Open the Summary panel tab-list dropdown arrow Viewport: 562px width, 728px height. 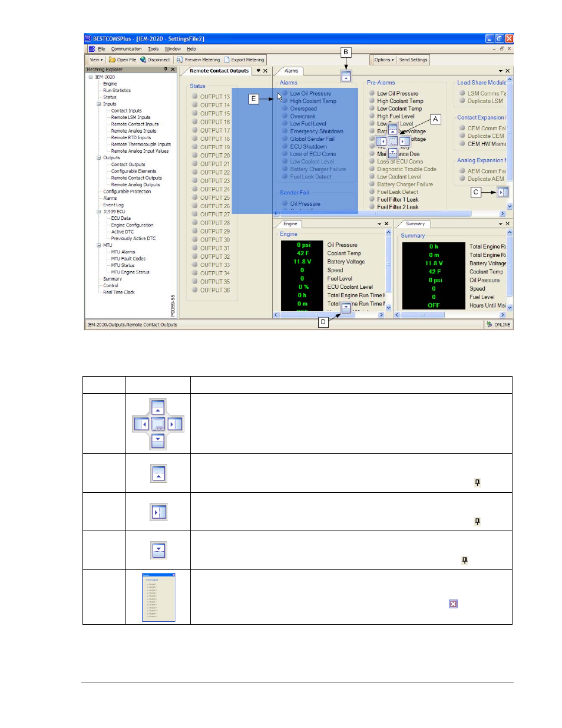[x=501, y=224]
